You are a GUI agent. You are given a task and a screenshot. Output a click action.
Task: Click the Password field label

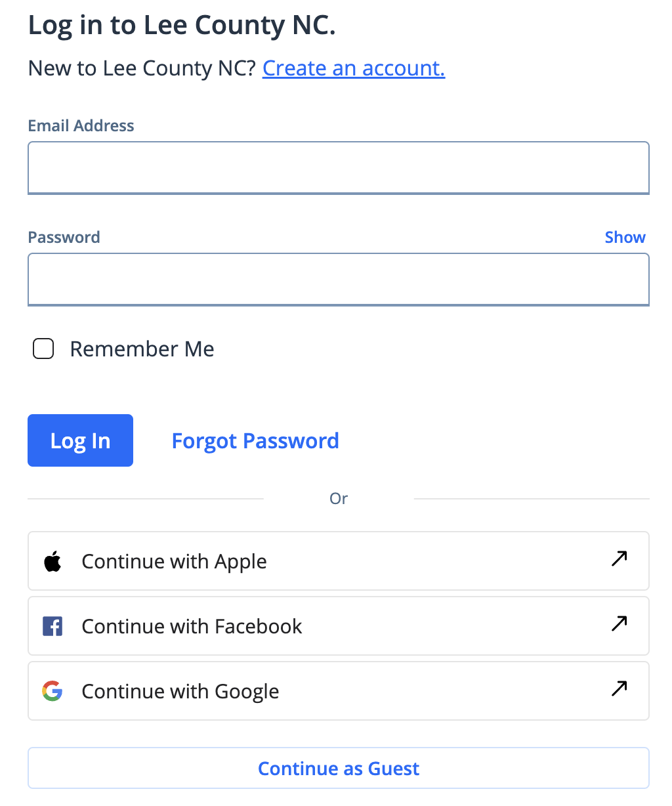(64, 238)
